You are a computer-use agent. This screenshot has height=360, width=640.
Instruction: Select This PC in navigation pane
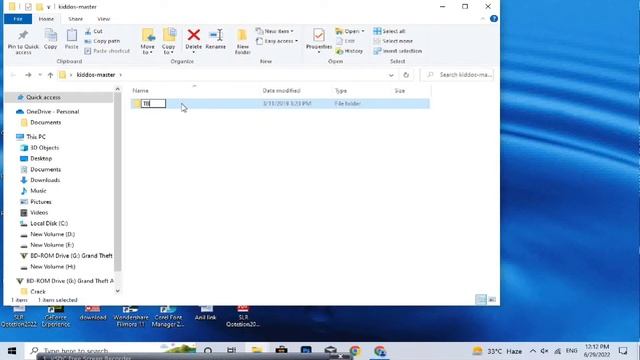36,137
